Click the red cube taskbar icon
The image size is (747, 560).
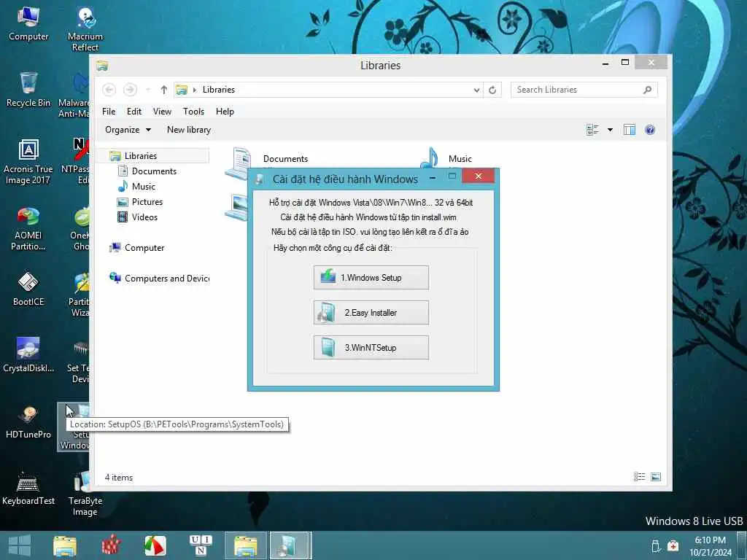coord(111,545)
